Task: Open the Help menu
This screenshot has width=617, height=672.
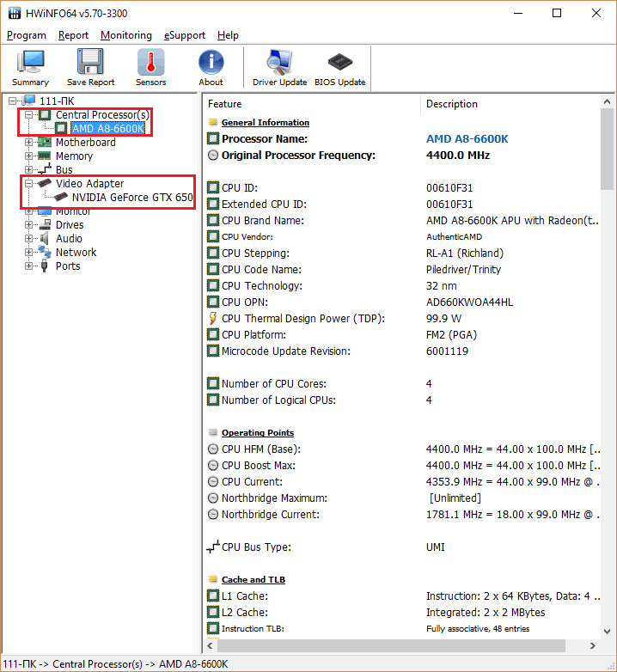Action: pyautogui.click(x=228, y=35)
